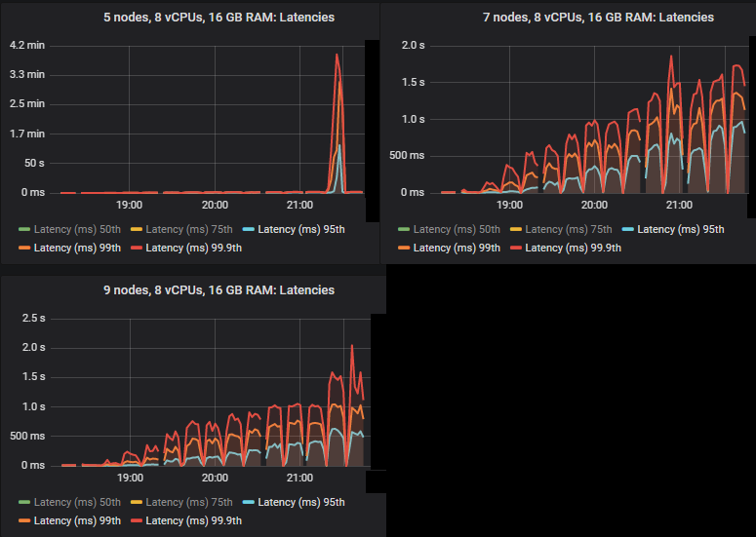Toggle Latency 99.9th label in 5 nodes legend
Viewport: 756px width, 537px height.
click(192, 248)
